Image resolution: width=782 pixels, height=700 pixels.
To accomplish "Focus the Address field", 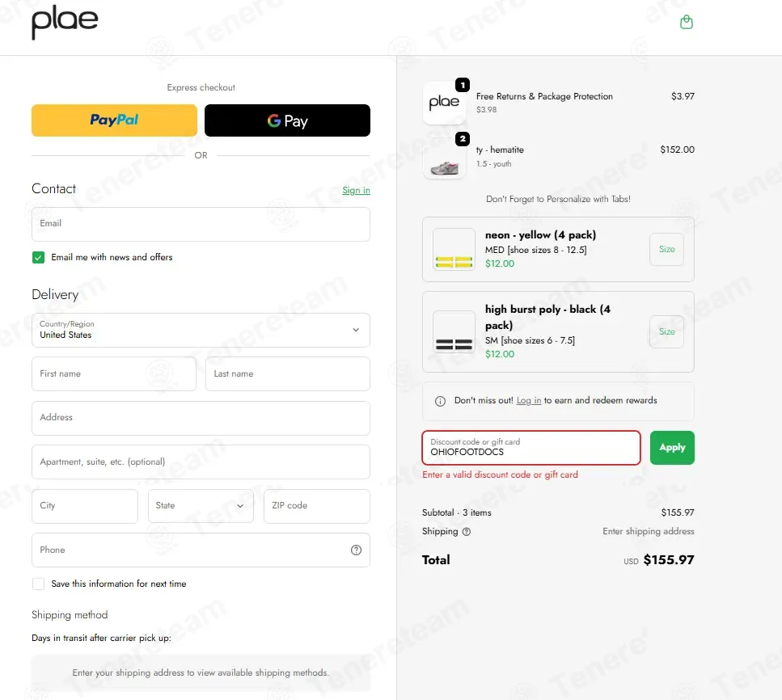I will 201,419.
